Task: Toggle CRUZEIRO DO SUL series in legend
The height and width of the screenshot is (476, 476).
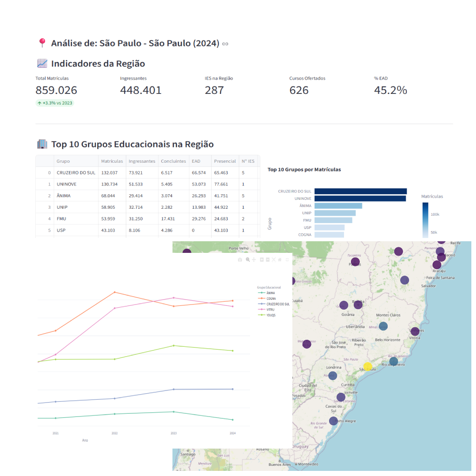Action: (273, 304)
